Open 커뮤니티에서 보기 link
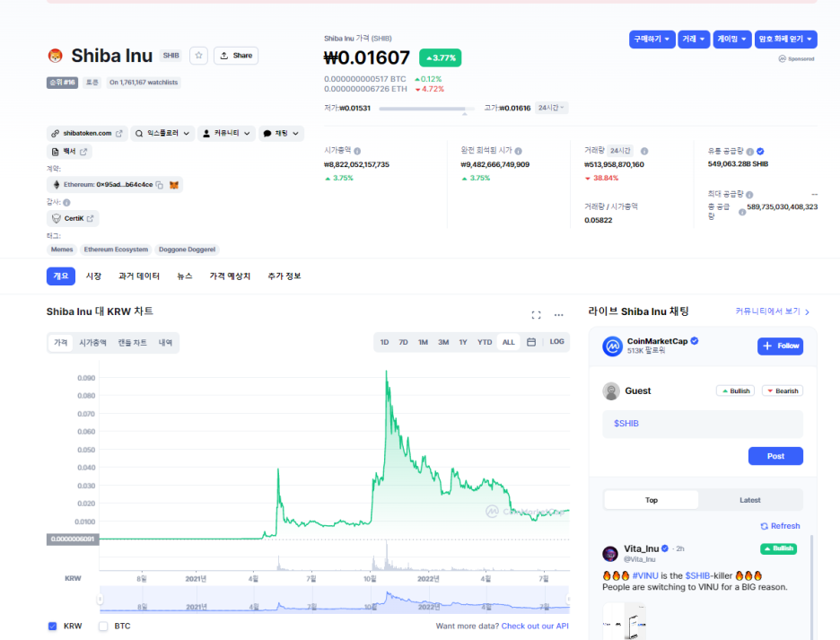 point(772,311)
